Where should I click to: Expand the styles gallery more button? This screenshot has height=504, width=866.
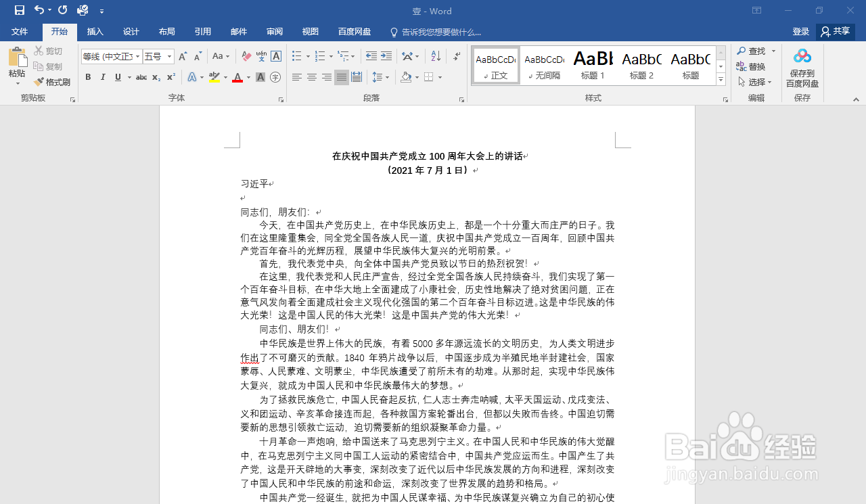pos(721,80)
